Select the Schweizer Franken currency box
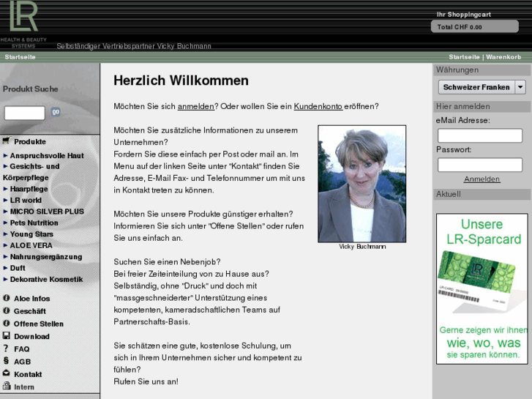This screenshot has height=399, width=532. pyautogui.click(x=482, y=87)
